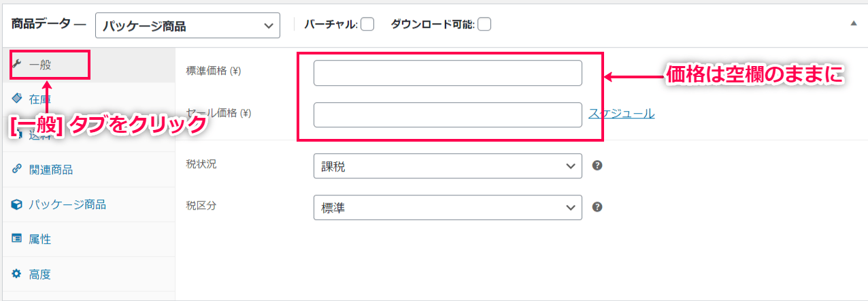Viewport: 868px width, 301px height.
Task: Collapse the 商品データ panel with the arrow
Action: pos(854,23)
